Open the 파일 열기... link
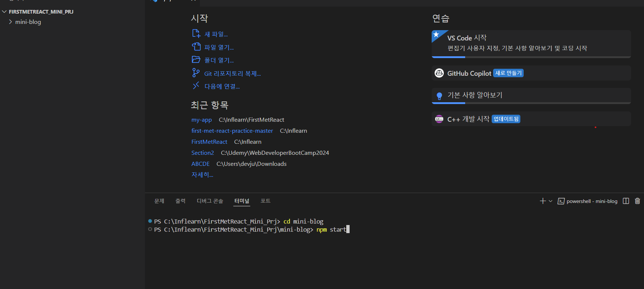644x289 pixels. [x=219, y=47]
